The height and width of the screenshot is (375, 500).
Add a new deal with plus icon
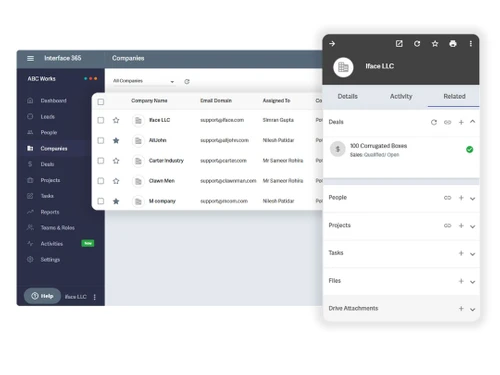point(461,122)
